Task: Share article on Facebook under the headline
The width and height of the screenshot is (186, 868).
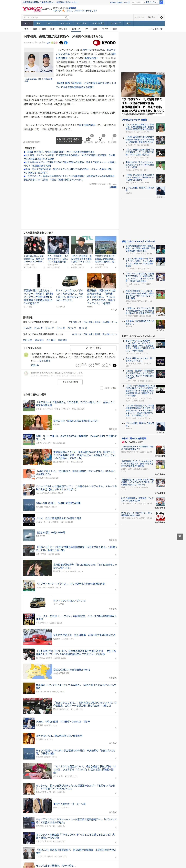Action: tap(66, 43)
